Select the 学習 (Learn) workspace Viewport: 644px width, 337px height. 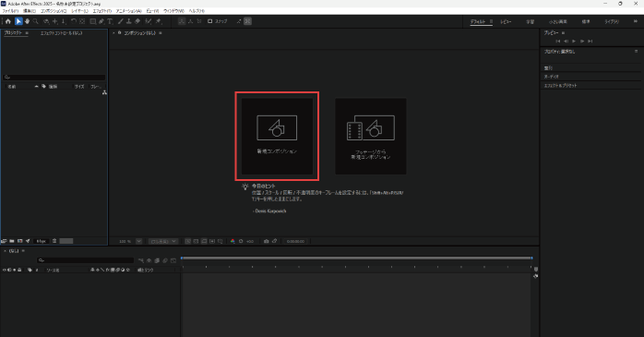pyautogui.click(x=531, y=21)
